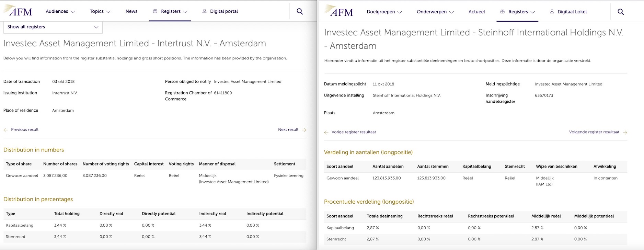Open the Topics dropdown menu
The height and width of the screenshot is (250, 644).
100,11
